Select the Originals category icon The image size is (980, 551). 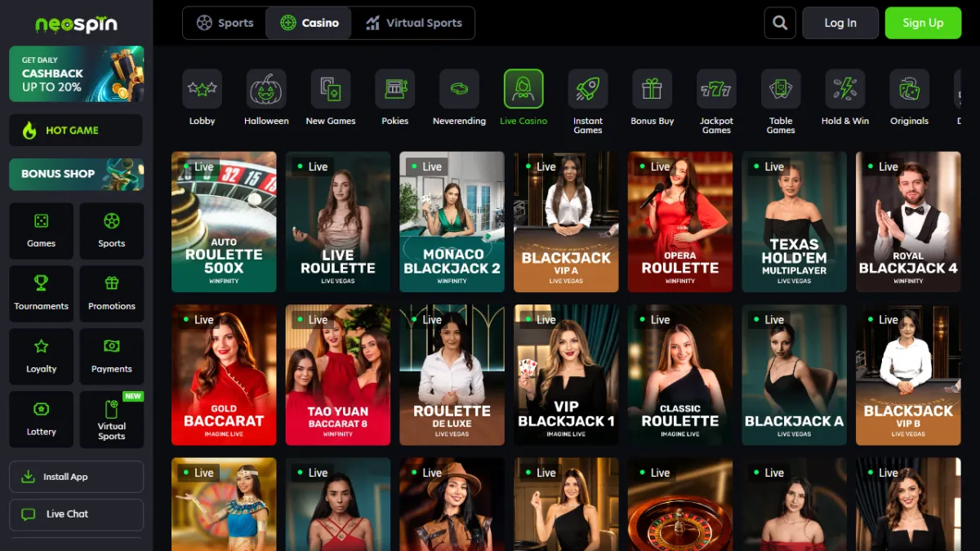coord(910,89)
